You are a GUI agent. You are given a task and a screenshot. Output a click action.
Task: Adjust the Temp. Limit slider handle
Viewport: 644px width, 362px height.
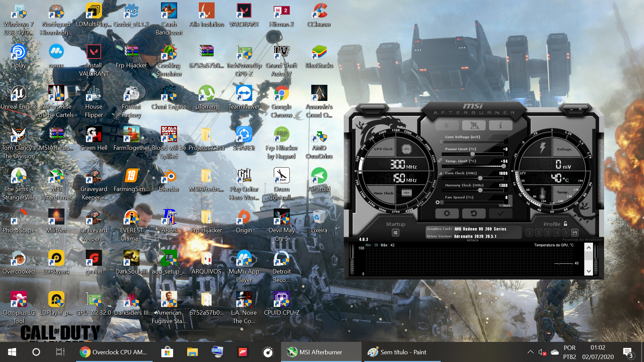503,166
